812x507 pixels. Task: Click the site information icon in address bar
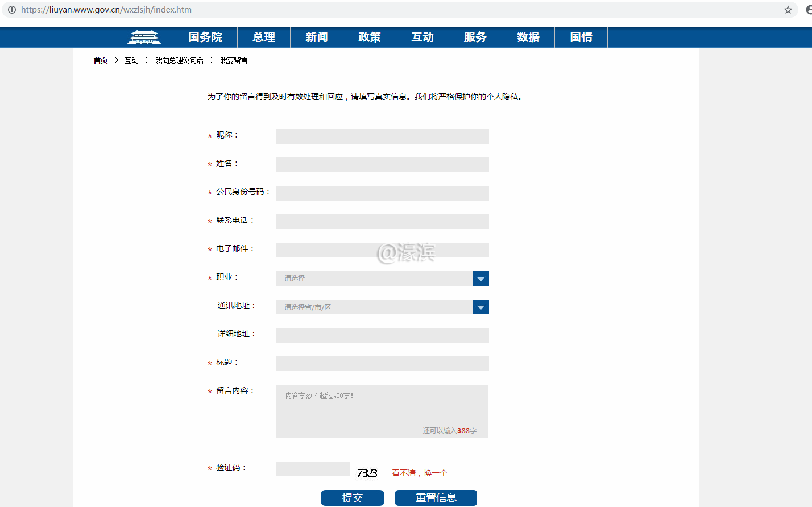[x=11, y=10]
